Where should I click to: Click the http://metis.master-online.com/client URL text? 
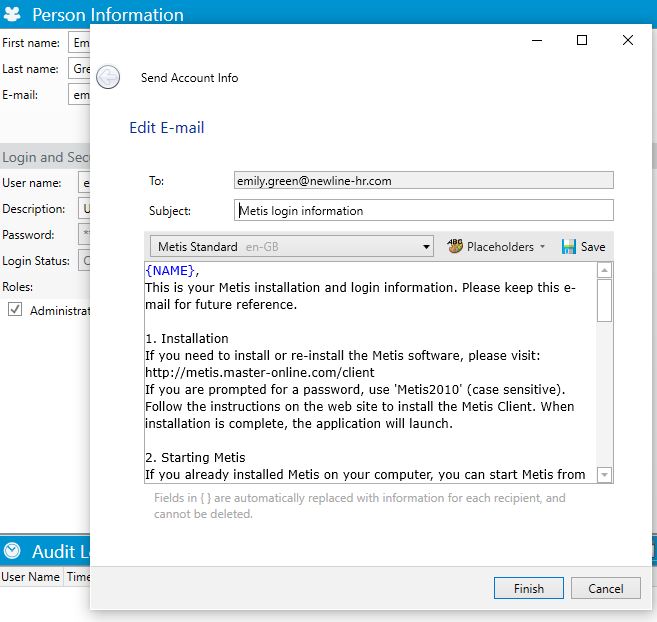tap(260, 372)
